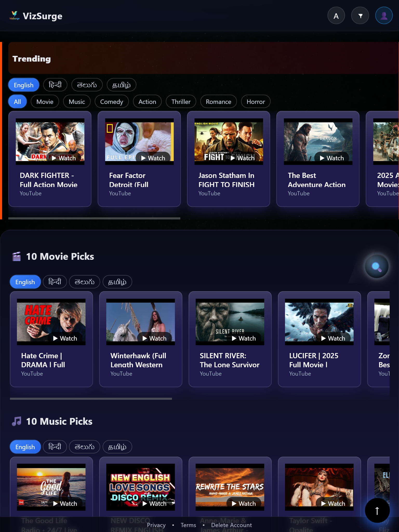Select తెలుగు in Movie Picks languages
Screen dimensions: 399x532
(84, 282)
